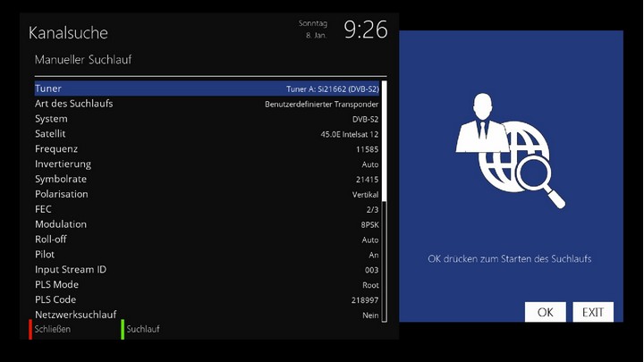Click the businessman figure icon
The image size is (644, 362).
click(483, 122)
